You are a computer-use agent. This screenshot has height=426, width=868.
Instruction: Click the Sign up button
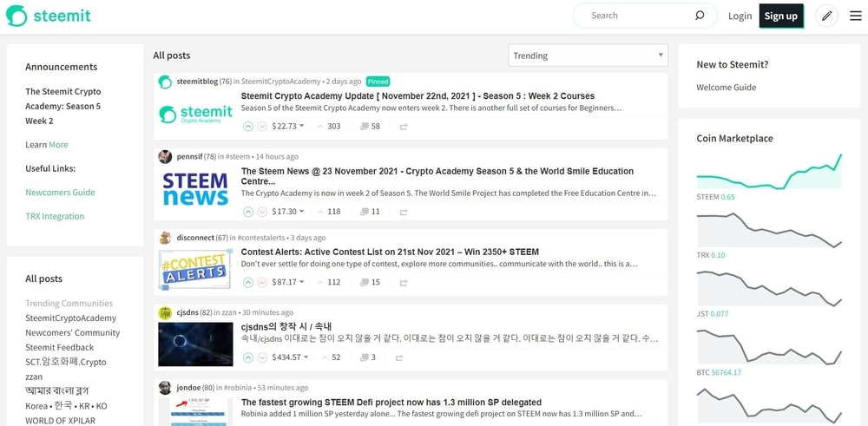(x=781, y=16)
